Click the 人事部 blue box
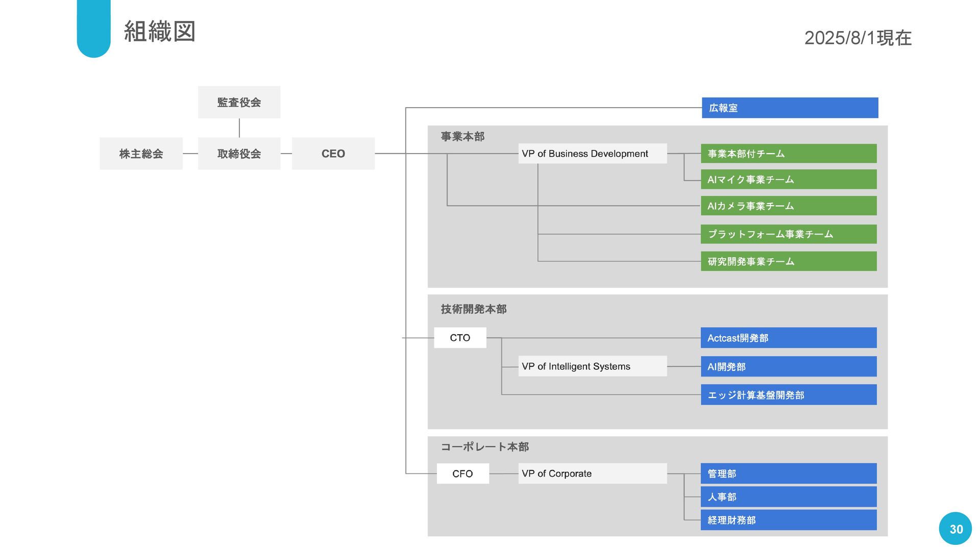Image resolution: width=980 pixels, height=551 pixels. [789, 497]
